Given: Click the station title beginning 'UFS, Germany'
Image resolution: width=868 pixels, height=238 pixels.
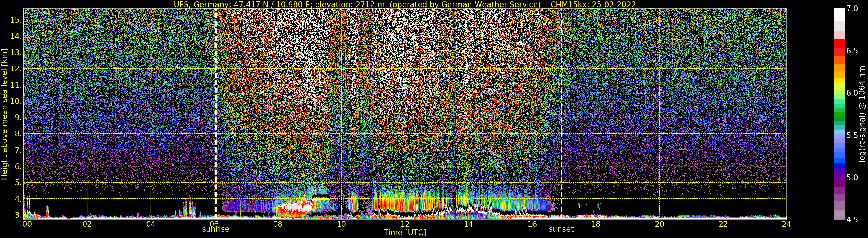Looking at the screenshot, I should tap(357, 4).
